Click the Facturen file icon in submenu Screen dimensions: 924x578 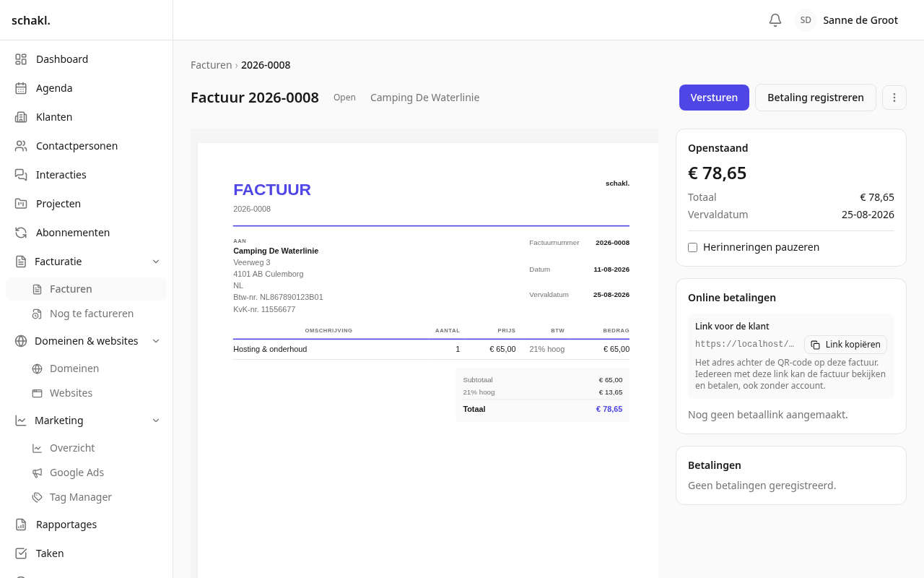(37, 289)
